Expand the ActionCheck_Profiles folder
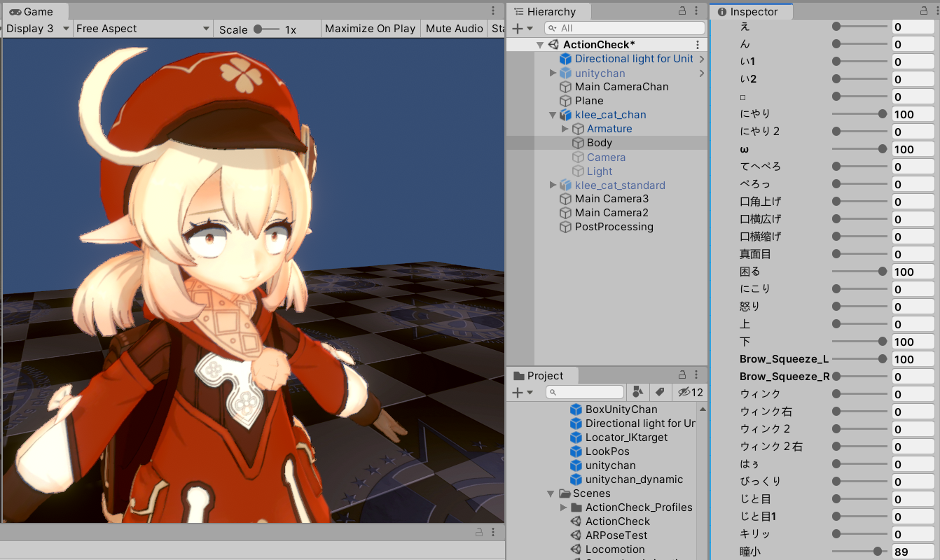The width and height of the screenshot is (940, 560). point(564,507)
